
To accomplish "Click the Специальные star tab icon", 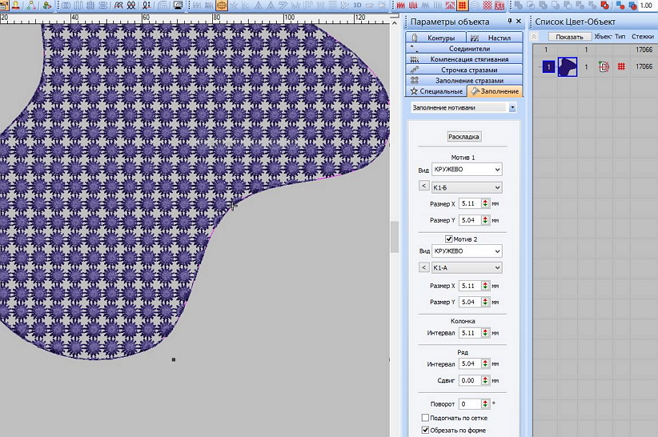I will pyautogui.click(x=414, y=91).
